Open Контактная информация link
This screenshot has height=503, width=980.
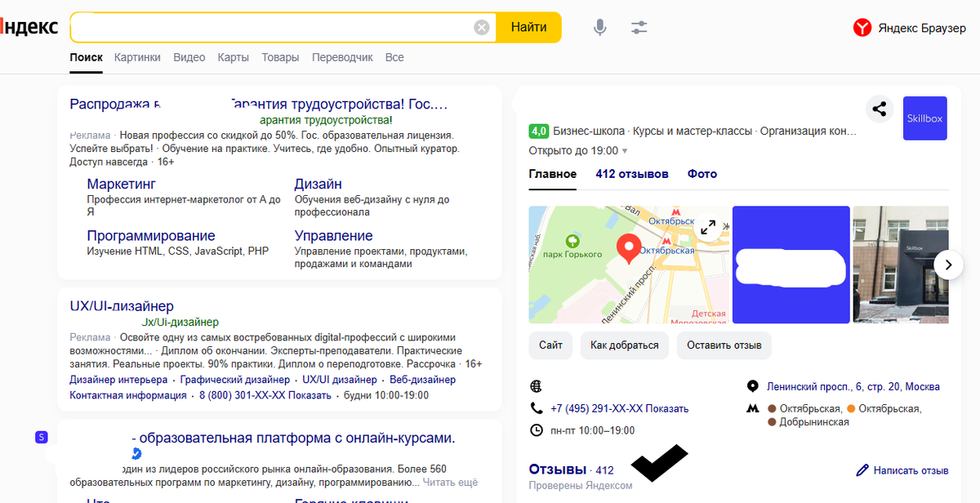(128, 395)
